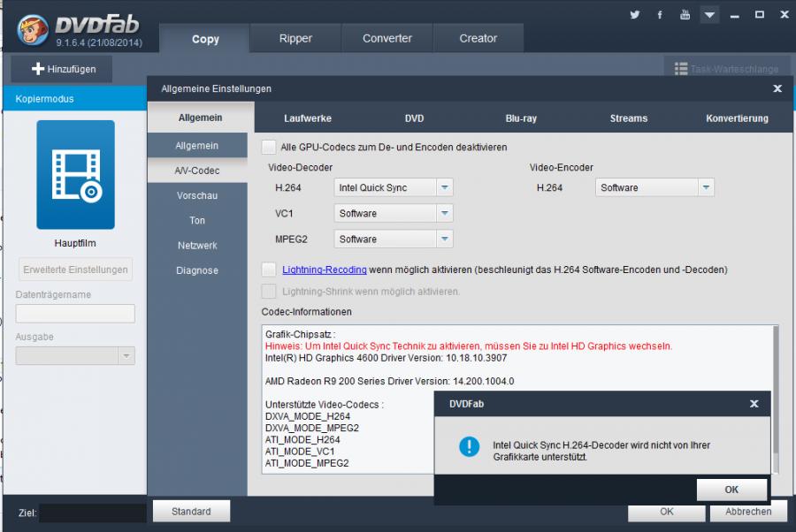This screenshot has height=532, width=796.
Task: Click the blue info icon in DVDFab message
Action: [x=469, y=447]
